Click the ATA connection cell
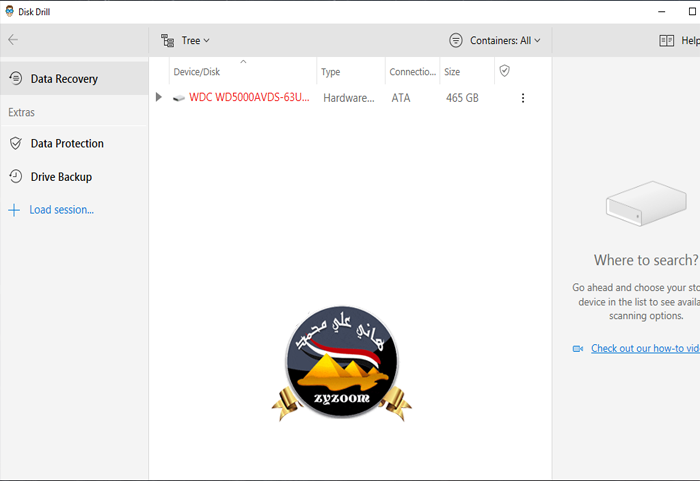 click(x=401, y=98)
